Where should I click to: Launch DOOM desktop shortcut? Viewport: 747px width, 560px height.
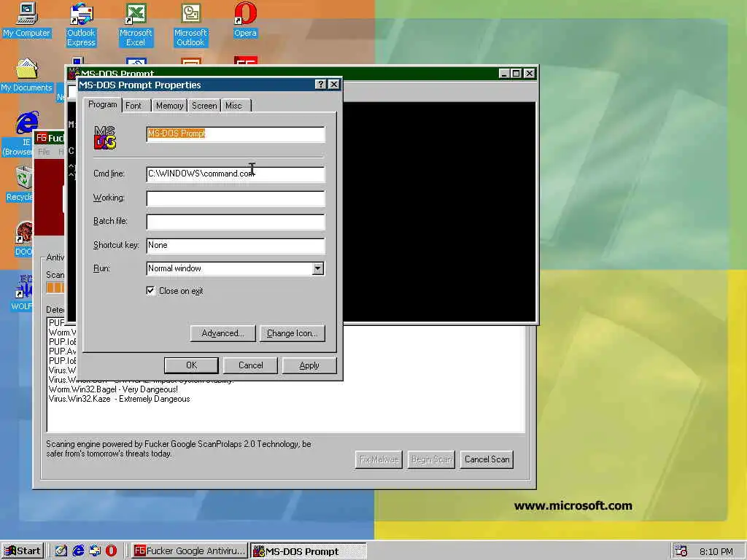point(23,239)
